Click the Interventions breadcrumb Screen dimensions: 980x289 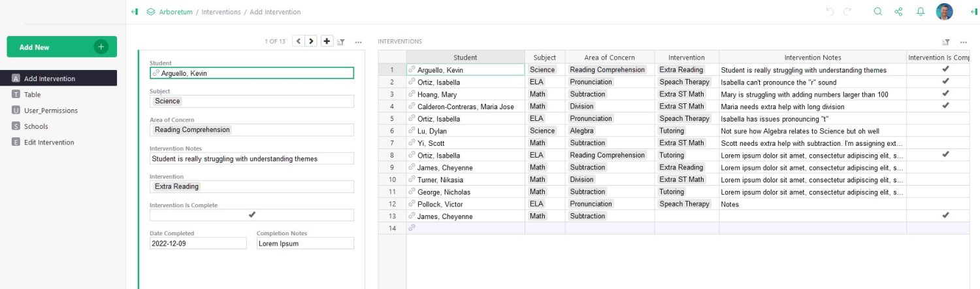(x=221, y=12)
